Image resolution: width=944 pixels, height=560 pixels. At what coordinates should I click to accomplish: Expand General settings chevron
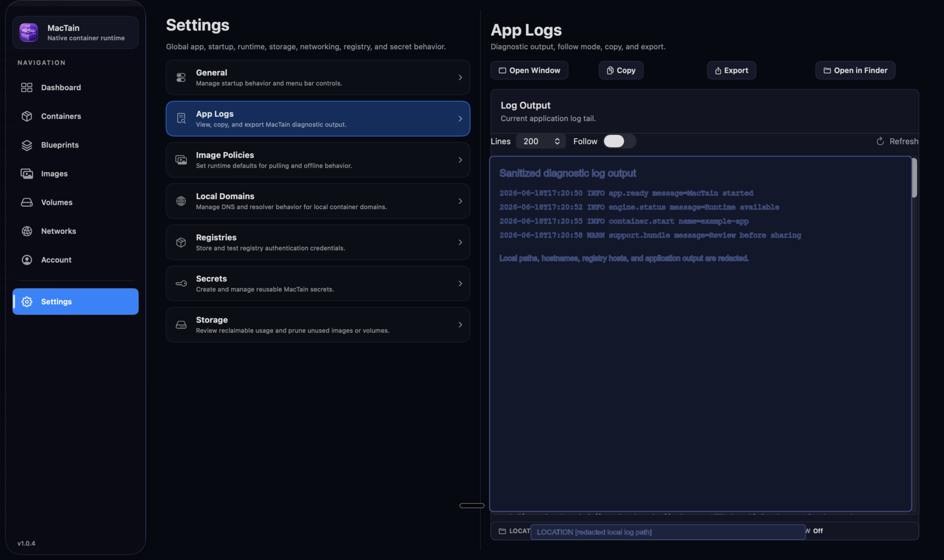[460, 78]
